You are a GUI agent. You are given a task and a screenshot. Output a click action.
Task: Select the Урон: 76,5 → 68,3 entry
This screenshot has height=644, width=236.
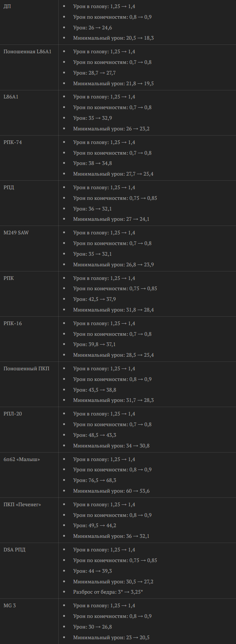[x=95, y=480]
